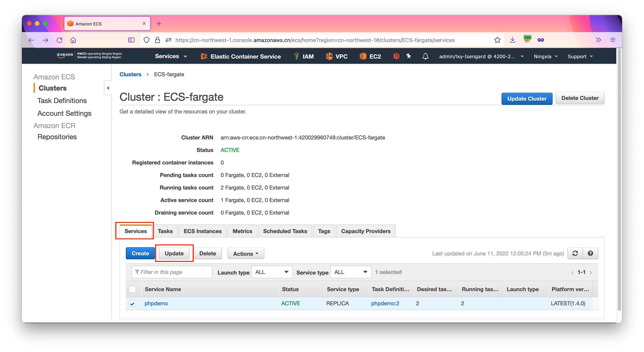Open Account Settings in the sidebar
The height and width of the screenshot is (352, 644).
coord(64,113)
